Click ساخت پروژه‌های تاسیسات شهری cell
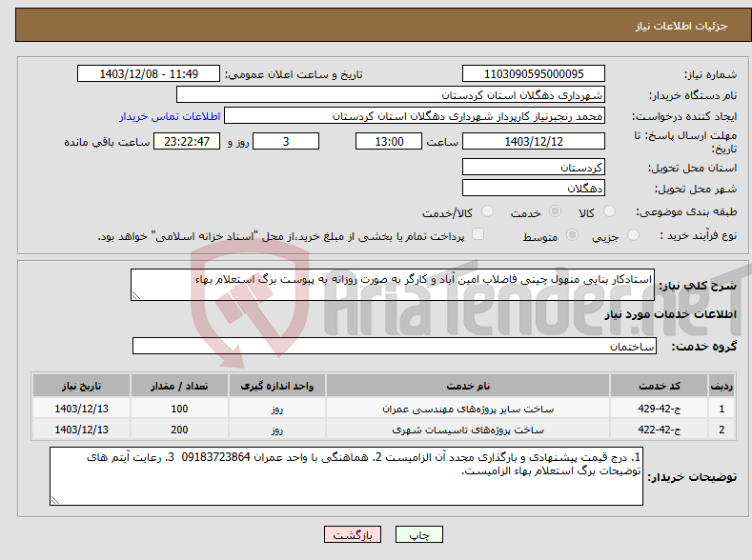The width and height of the screenshot is (752, 560). (468, 430)
